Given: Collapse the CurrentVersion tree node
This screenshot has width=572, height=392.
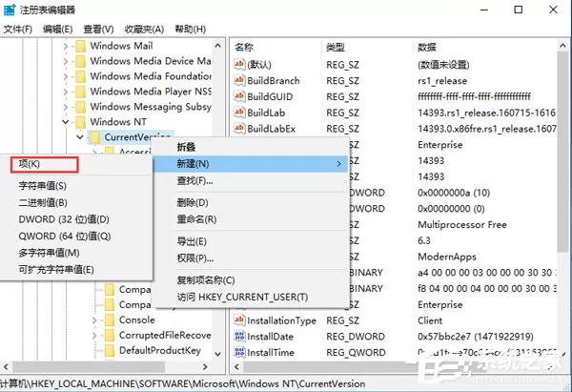Looking at the screenshot, I should (80, 137).
